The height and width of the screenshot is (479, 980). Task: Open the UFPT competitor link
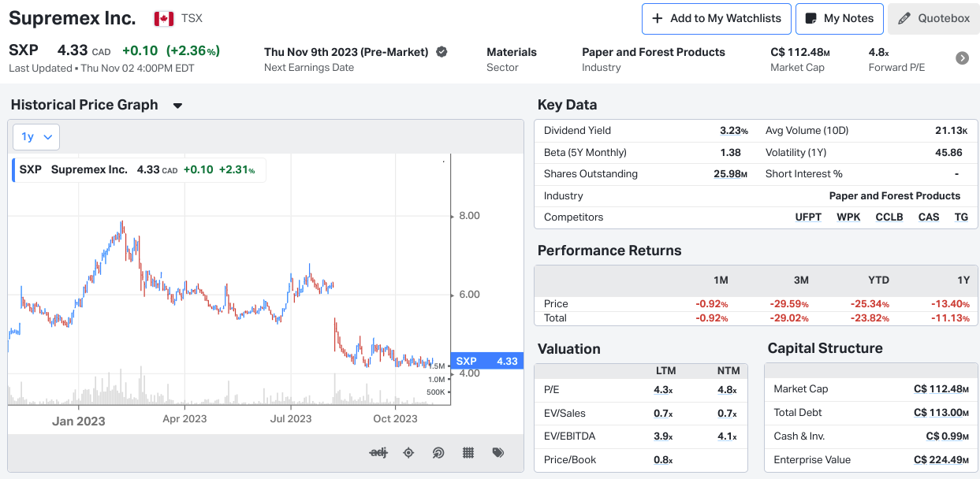pyautogui.click(x=808, y=217)
